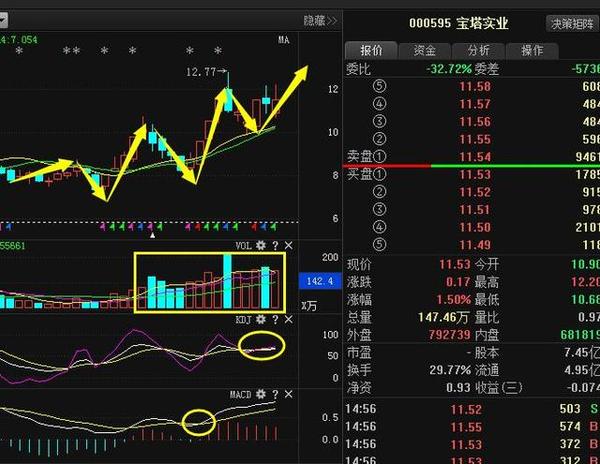
Task: Switch to the 报价 tab
Action: pos(371,50)
